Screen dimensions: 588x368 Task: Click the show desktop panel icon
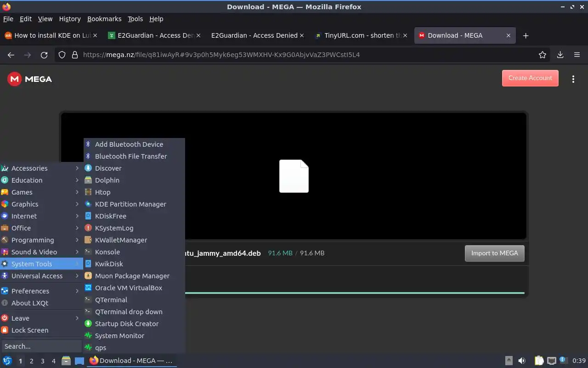coord(79,361)
